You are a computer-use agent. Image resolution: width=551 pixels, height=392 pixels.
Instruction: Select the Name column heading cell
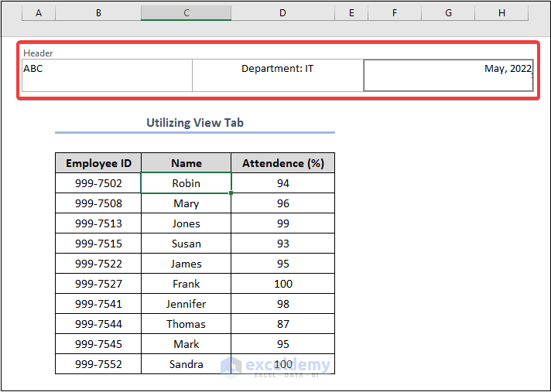pos(187,163)
